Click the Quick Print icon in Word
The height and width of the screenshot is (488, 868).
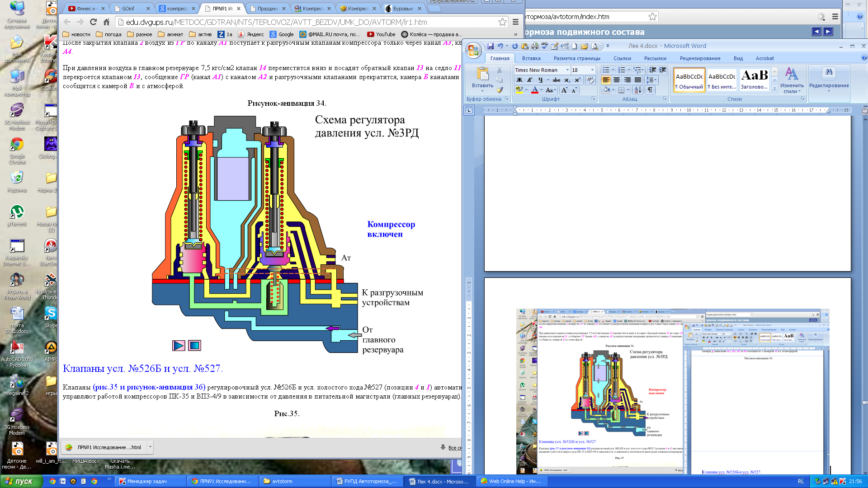(x=535, y=46)
